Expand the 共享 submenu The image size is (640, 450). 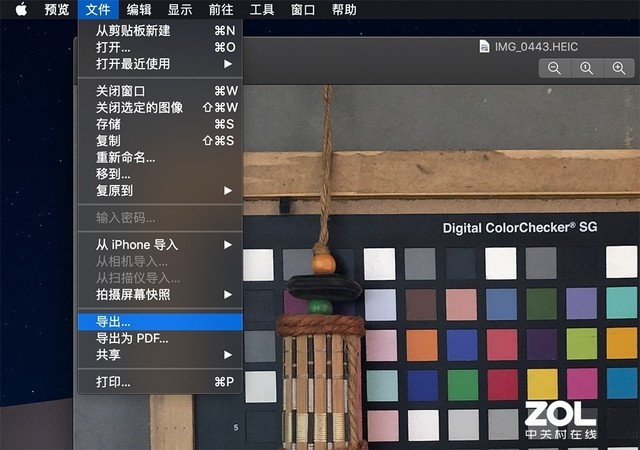(160, 355)
